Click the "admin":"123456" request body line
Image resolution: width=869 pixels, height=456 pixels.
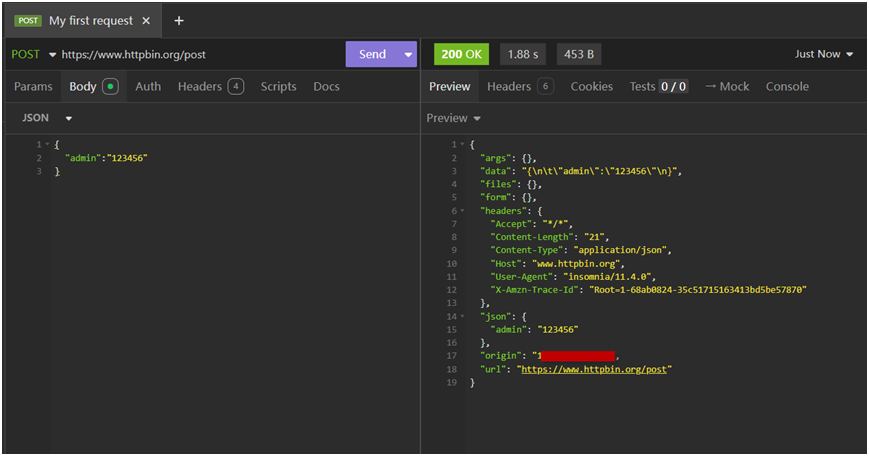[x=106, y=158]
